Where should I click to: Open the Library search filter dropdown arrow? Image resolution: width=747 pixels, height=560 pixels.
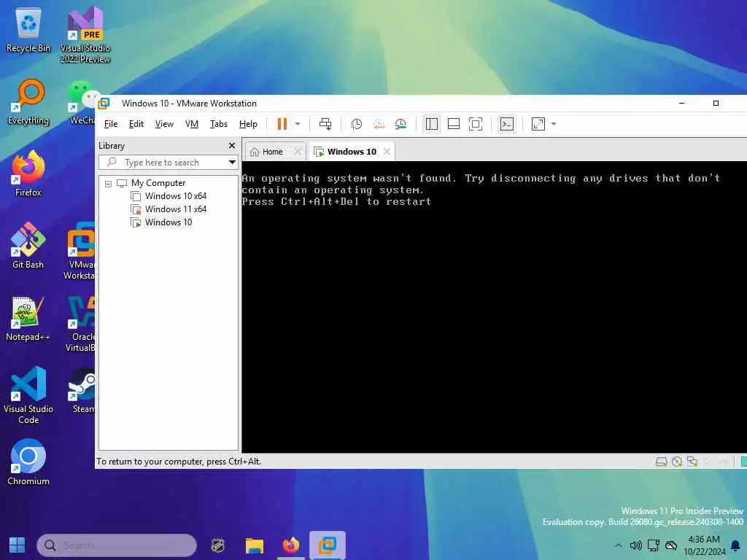click(x=232, y=163)
